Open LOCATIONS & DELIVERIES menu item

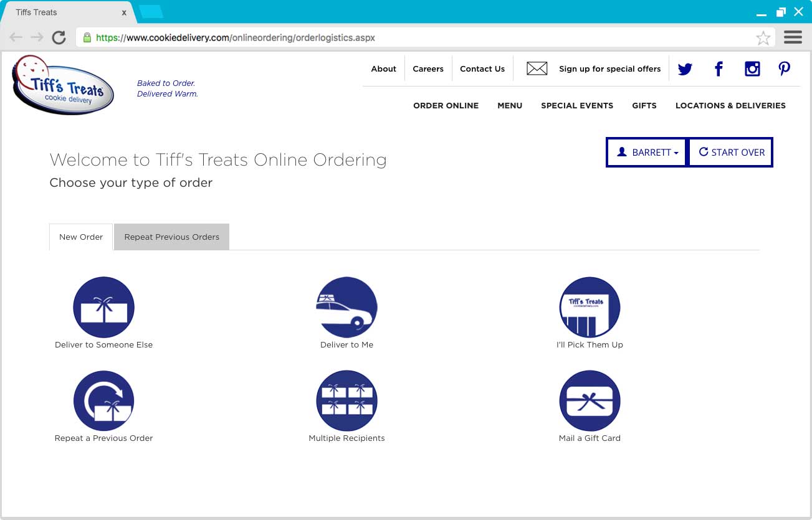tap(730, 106)
